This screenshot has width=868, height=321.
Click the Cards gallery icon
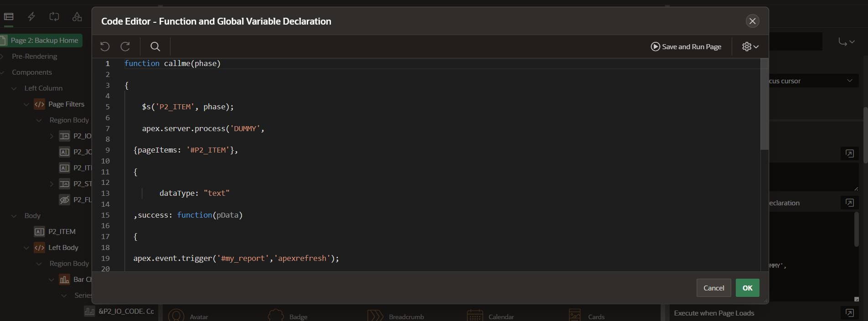[x=574, y=316]
